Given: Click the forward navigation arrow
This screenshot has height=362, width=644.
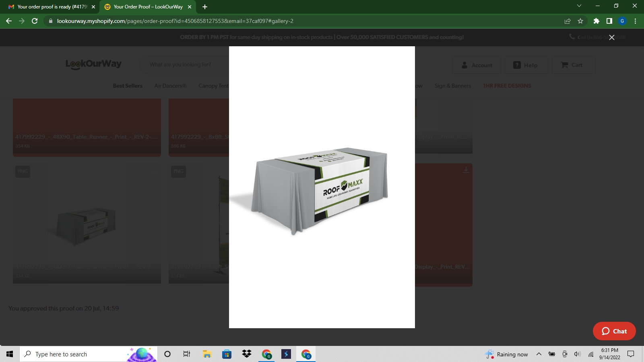Looking at the screenshot, I should coord(22,21).
